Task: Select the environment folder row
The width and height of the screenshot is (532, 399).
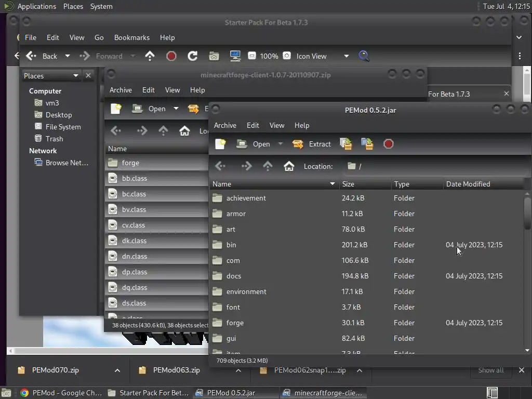Action: point(366,292)
